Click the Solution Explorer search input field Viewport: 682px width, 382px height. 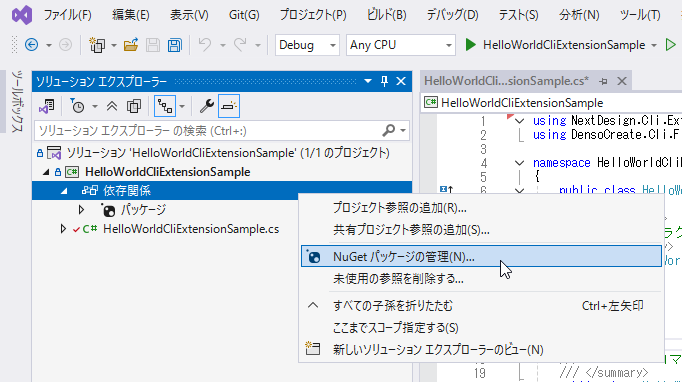208,131
